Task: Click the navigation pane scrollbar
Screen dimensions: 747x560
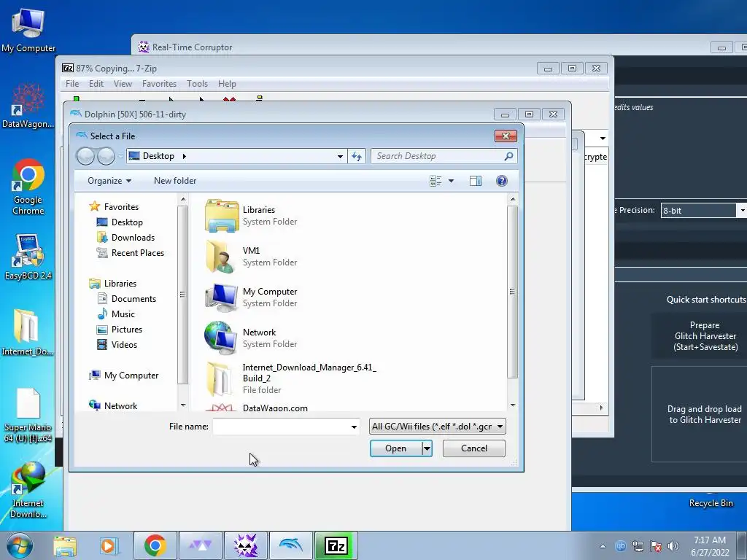Action: (182, 295)
